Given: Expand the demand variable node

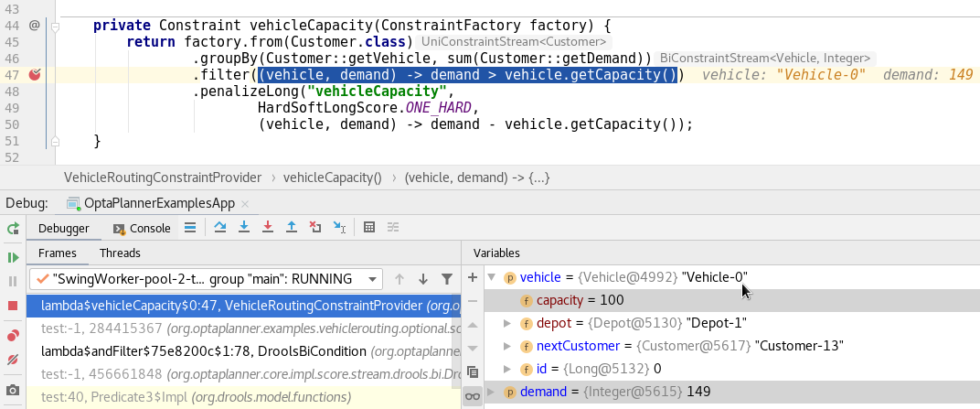Looking at the screenshot, I should (x=491, y=393).
